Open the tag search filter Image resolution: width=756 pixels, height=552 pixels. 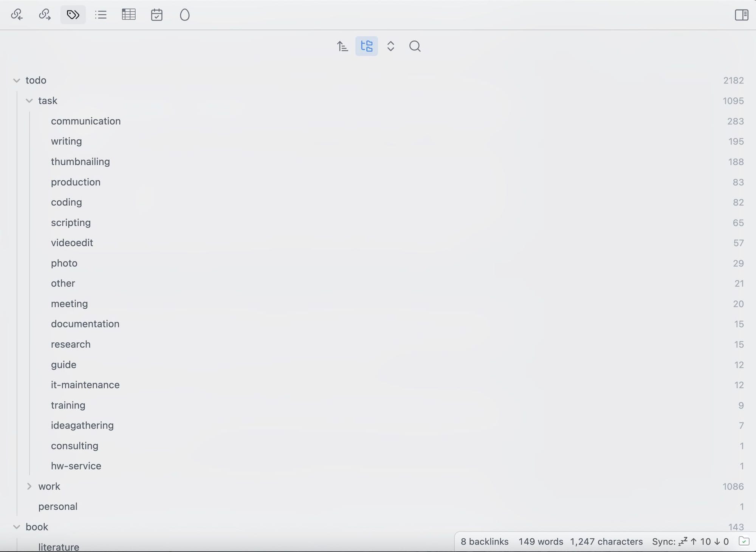pos(415,46)
